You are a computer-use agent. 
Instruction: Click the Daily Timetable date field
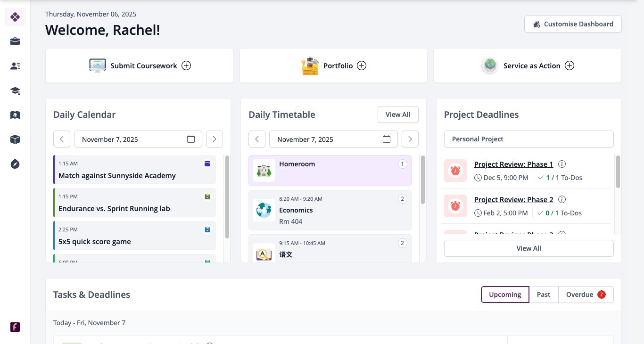click(x=333, y=139)
